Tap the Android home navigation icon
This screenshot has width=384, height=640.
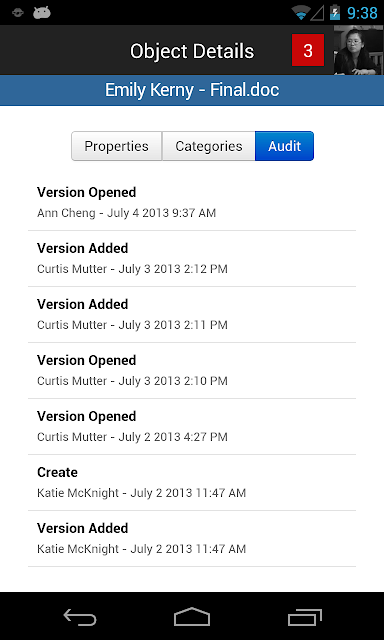(192, 617)
